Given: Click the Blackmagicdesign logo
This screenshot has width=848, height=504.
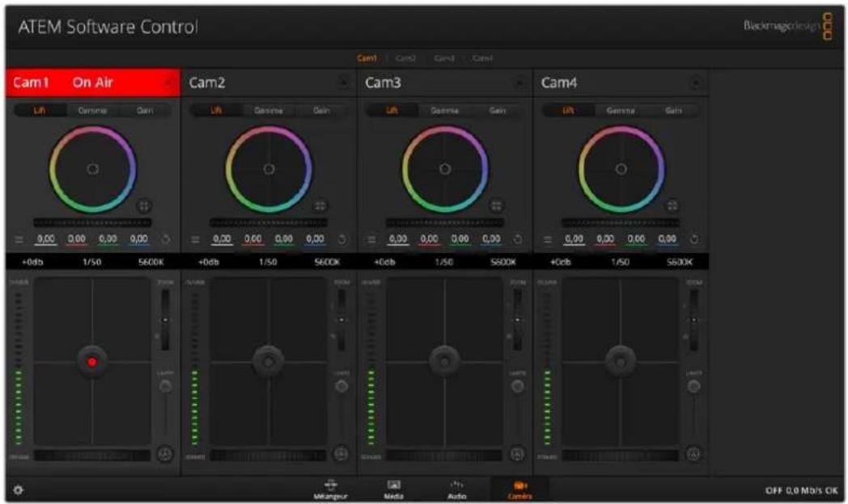Looking at the screenshot, I should pos(787,26).
